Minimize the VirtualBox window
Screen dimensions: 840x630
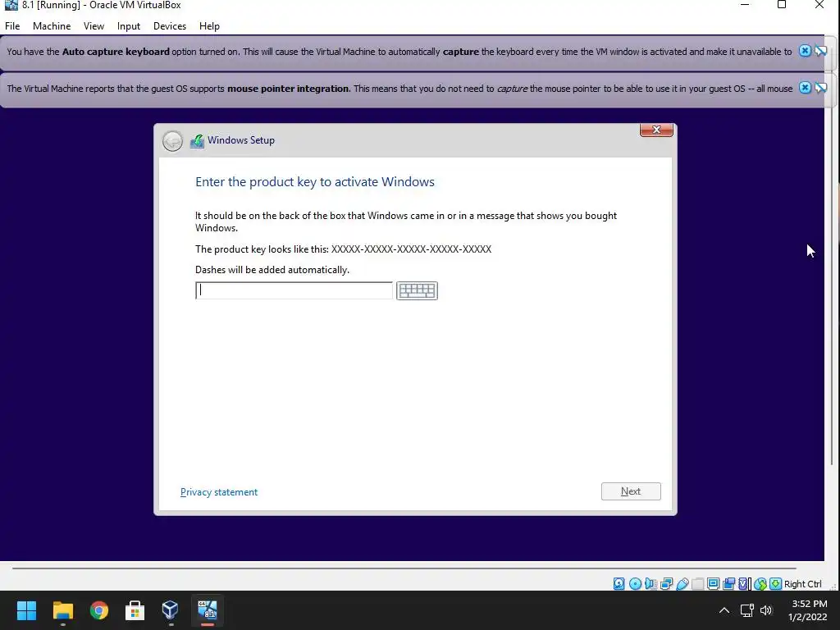pyautogui.click(x=745, y=5)
